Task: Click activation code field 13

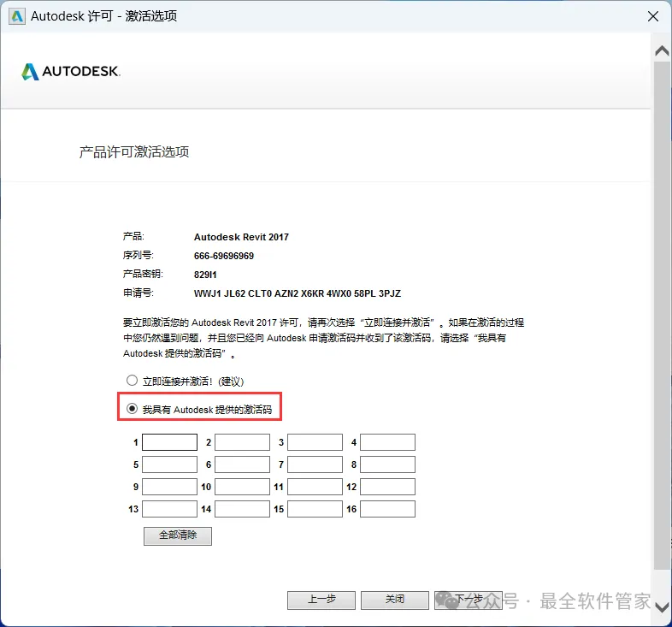Action: pos(170,509)
